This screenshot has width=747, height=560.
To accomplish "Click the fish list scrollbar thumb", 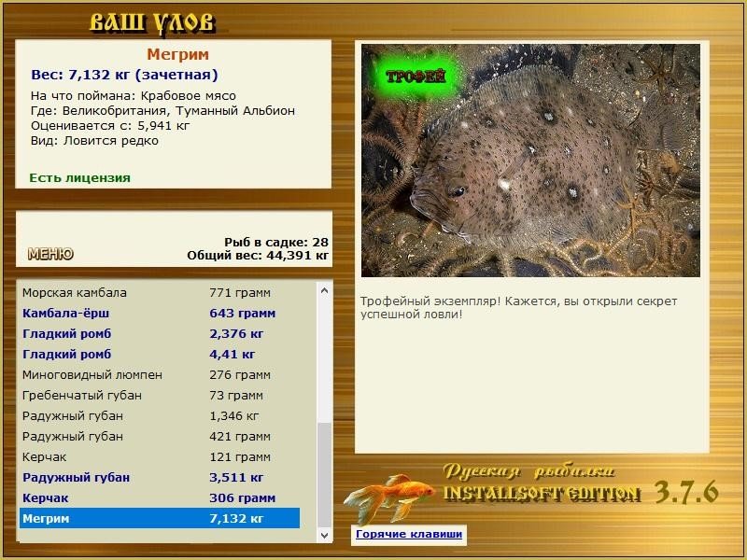I will [324, 474].
